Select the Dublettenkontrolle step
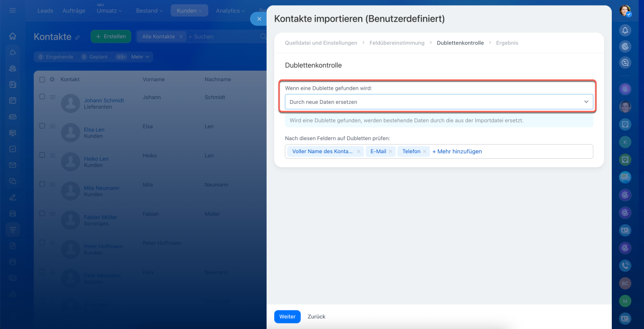 [x=460, y=43]
